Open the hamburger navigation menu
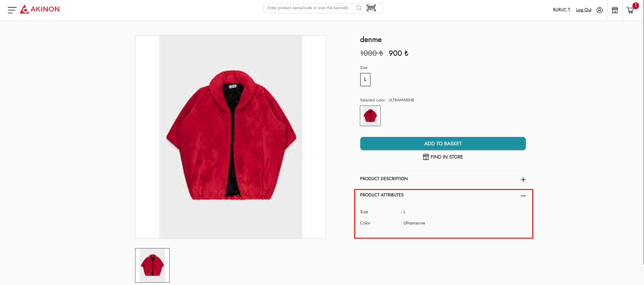The width and height of the screenshot is (644, 285). pyautogui.click(x=12, y=10)
